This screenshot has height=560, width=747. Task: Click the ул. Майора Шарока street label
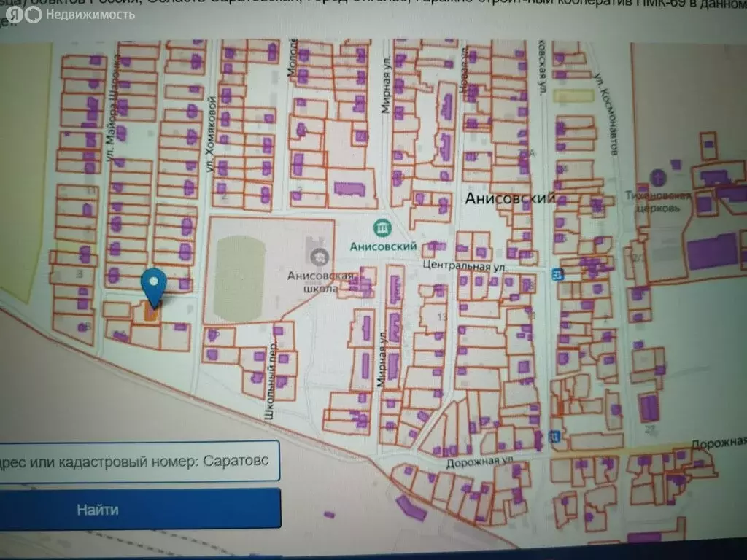(x=113, y=108)
